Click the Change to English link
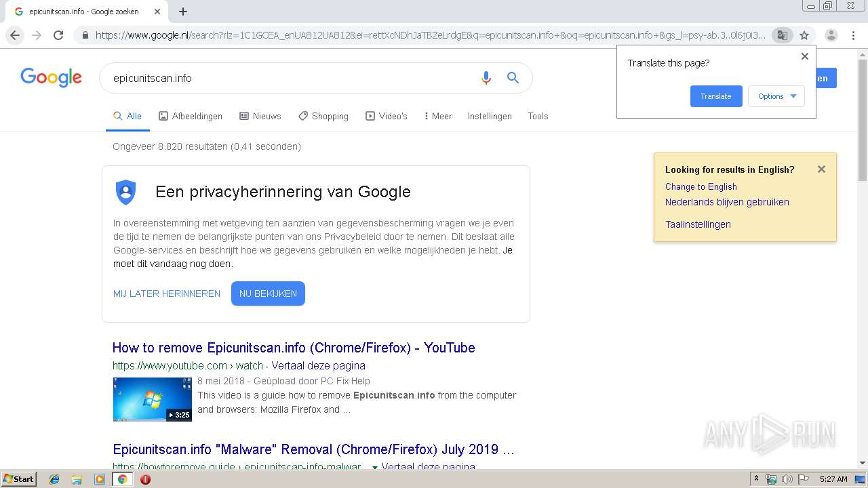Viewport: 868px width, 488px height. [701, 186]
